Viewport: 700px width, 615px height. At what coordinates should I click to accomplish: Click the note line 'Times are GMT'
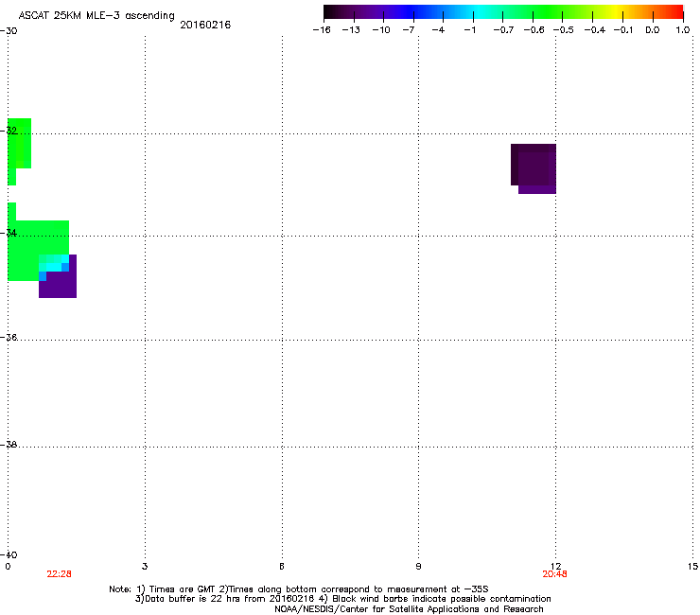pyautogui.click(x=299, y=589)
